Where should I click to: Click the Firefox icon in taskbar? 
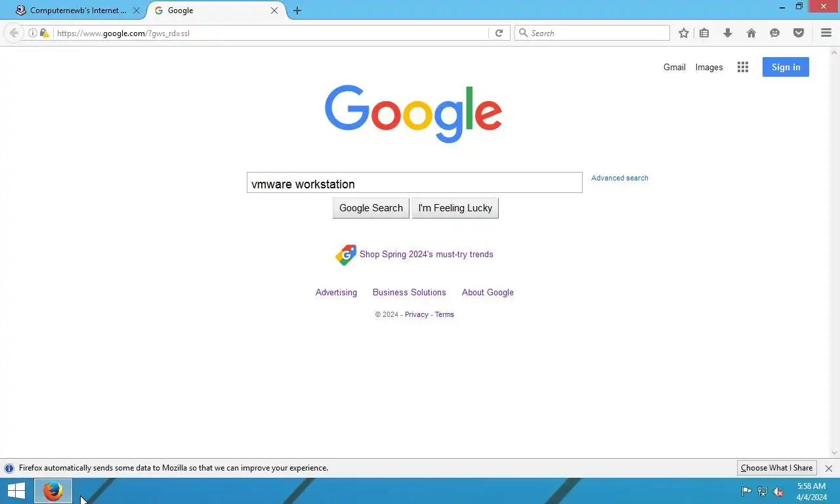[53, 491]
